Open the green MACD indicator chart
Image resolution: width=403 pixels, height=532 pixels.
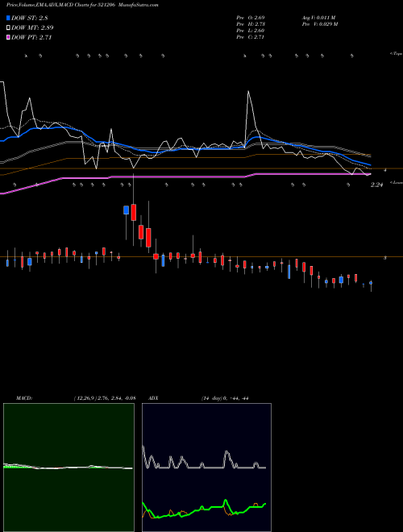[x=69, y=468]
